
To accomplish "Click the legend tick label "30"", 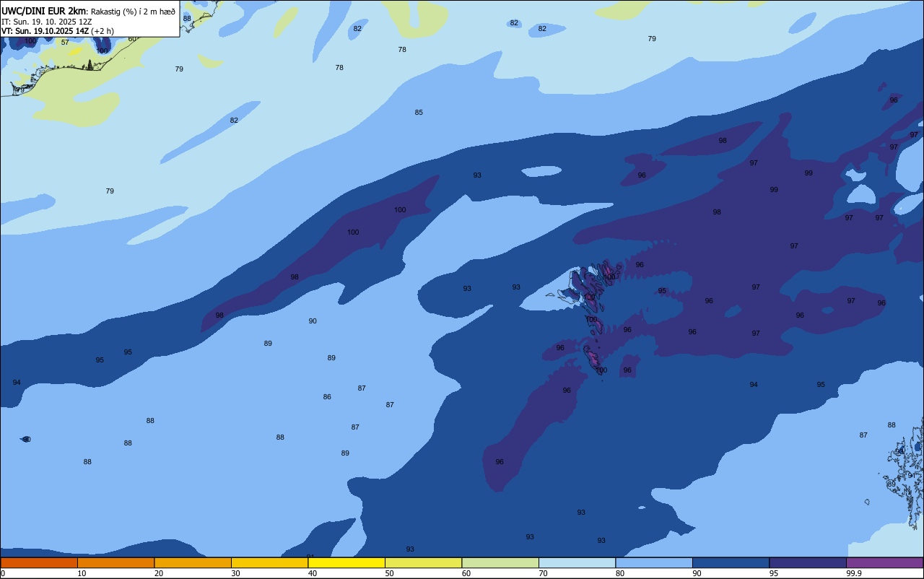I will tap(236, 573).
